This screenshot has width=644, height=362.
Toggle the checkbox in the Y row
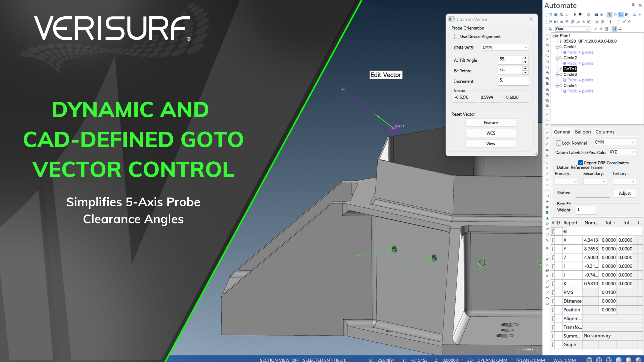click(x=553, y=249)
